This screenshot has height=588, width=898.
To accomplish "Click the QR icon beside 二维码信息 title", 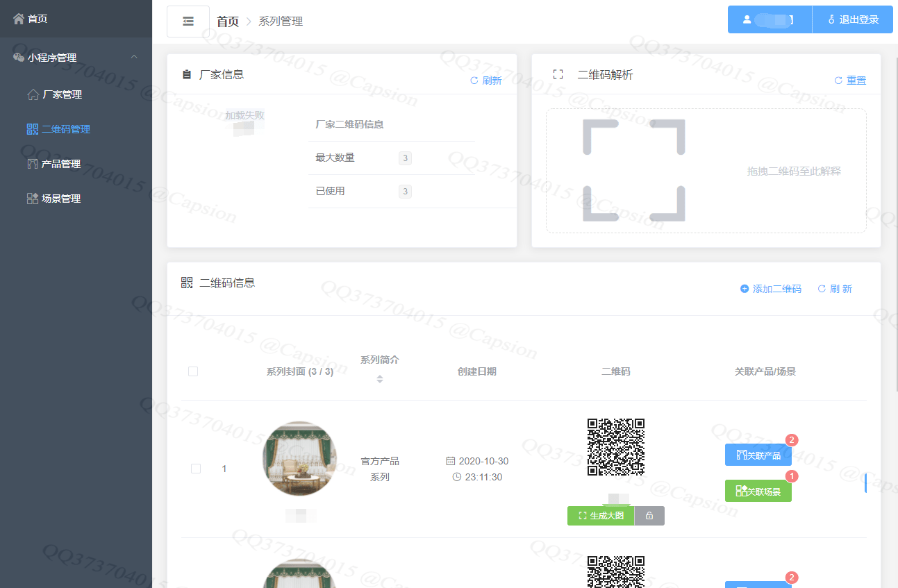I will [x=186, y=283].
